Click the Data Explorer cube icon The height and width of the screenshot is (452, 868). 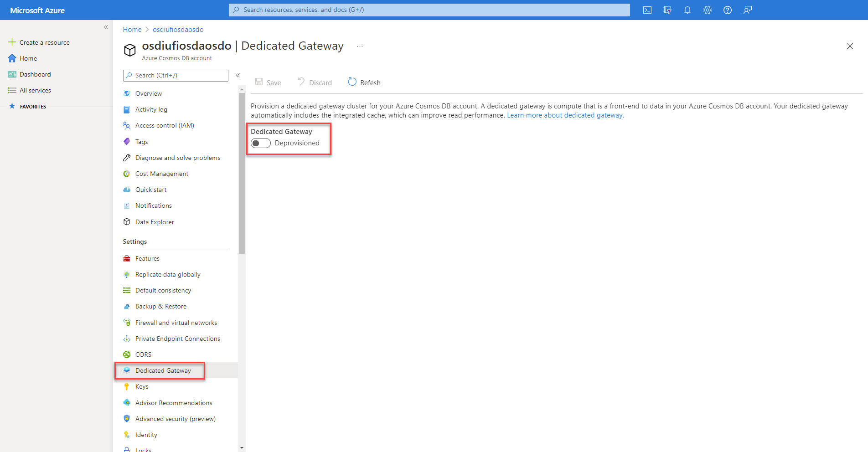pos(127,222)
